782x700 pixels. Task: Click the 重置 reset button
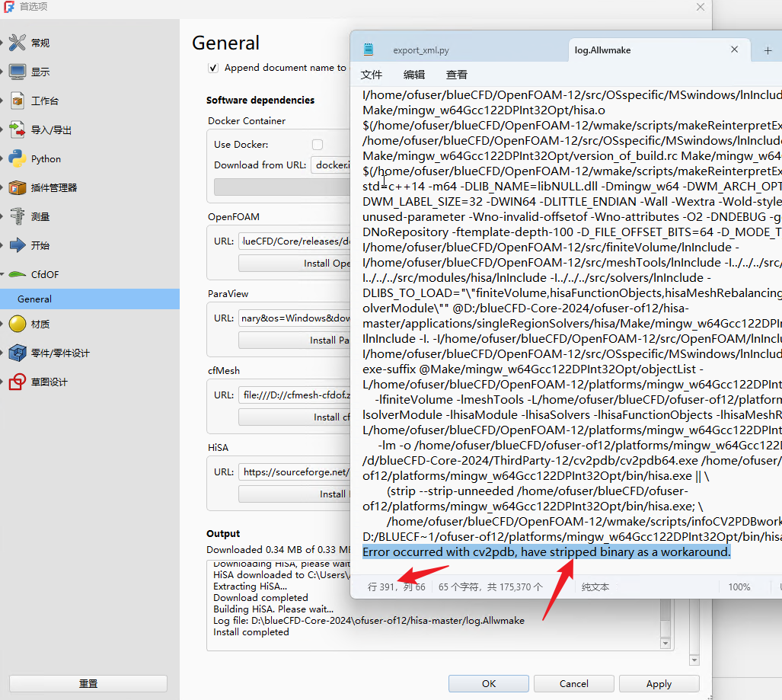(88, 683)
